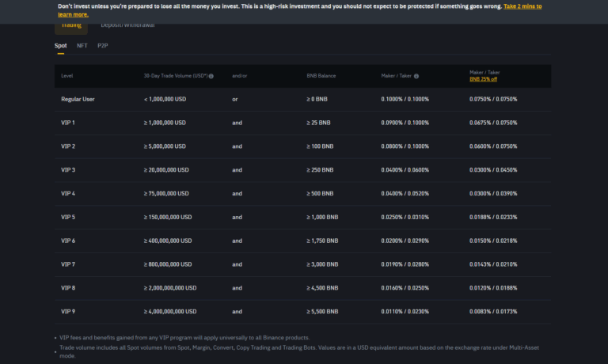Click the '≥ 1,000 BNB' balance cell
This screenshot has width=608, height=364.
coord(322,218)
